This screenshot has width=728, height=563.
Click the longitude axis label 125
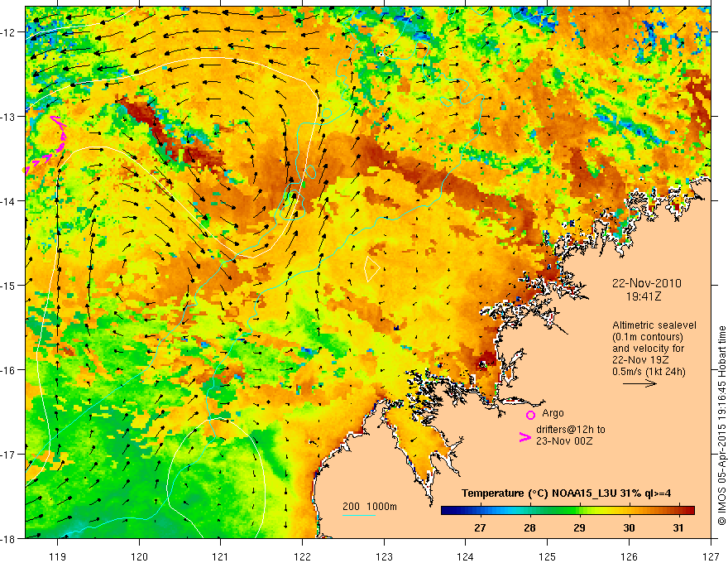pyautogui.click(x=548, y=556)
